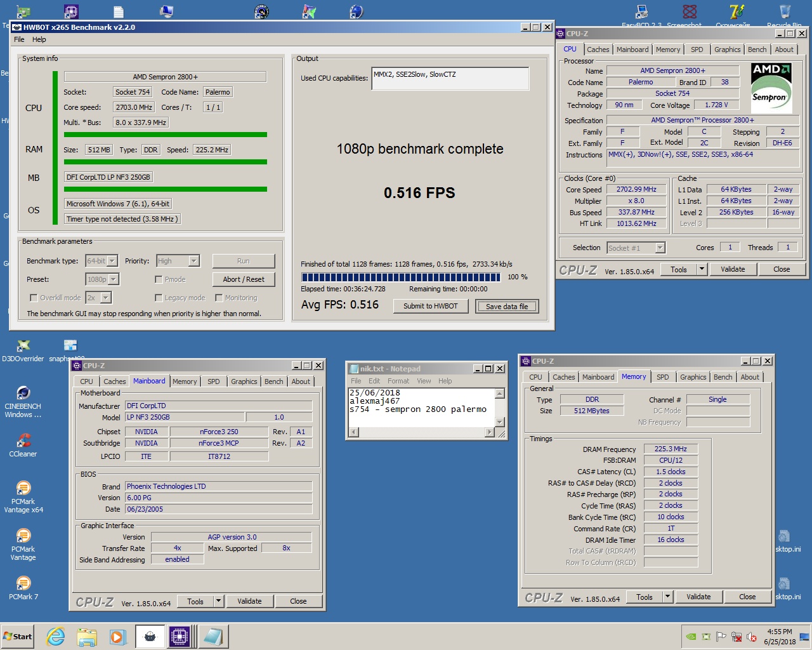
Task: Toggle the Pmode checkbox
Action: coord(159,279)
